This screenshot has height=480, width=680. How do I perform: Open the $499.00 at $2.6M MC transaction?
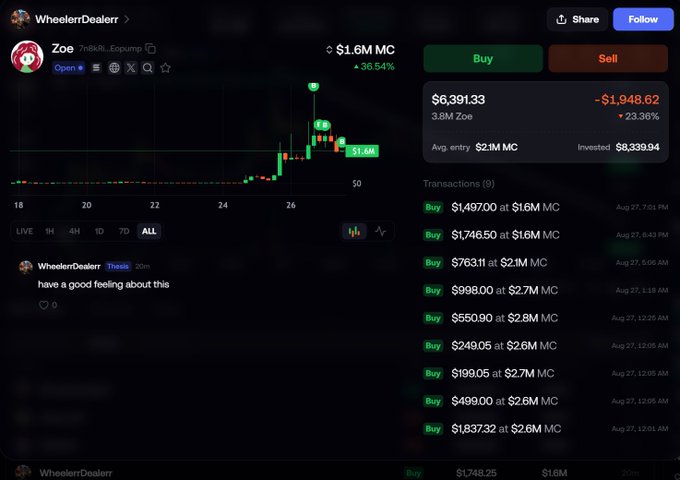(546, 401)
